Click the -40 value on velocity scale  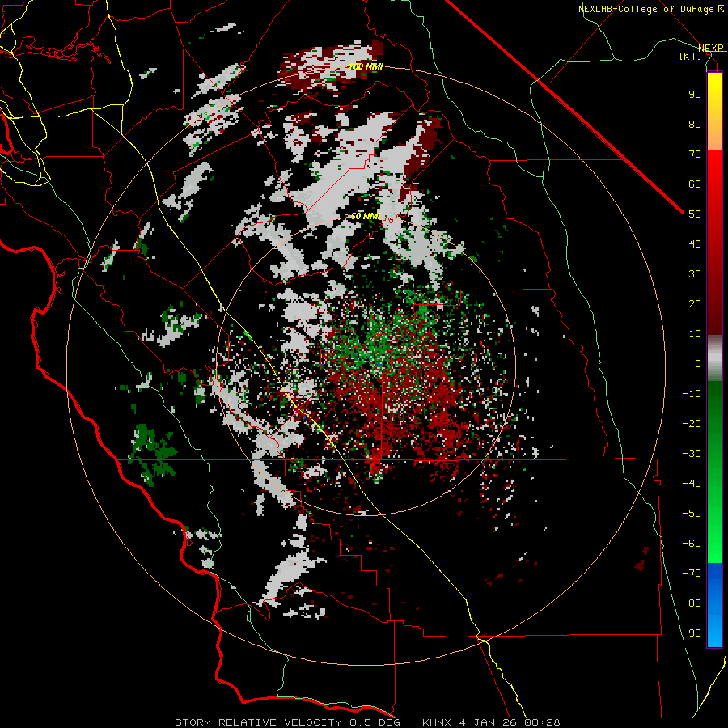(x=692, y=484)
